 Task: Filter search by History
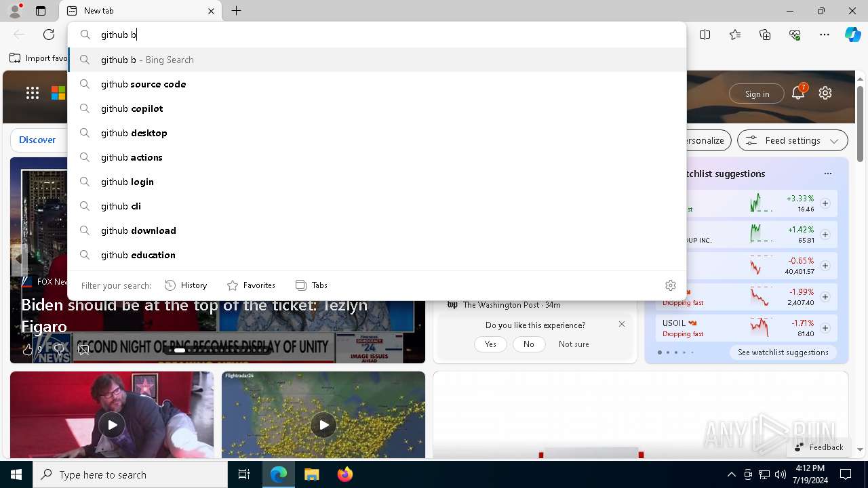tap(186, 285)
